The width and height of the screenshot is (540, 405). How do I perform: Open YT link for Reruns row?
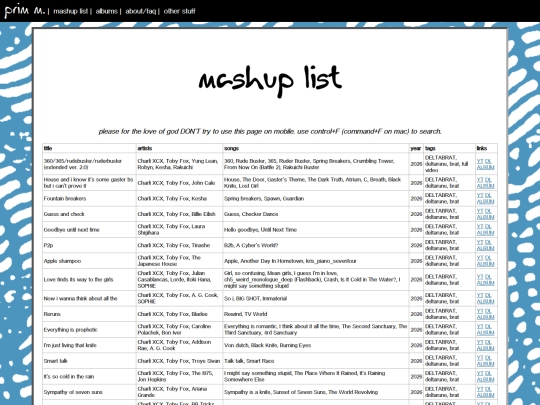click(480, 311)
